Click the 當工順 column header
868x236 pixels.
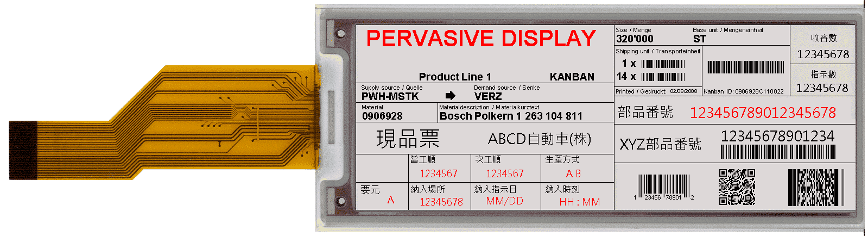pos(422,159)
